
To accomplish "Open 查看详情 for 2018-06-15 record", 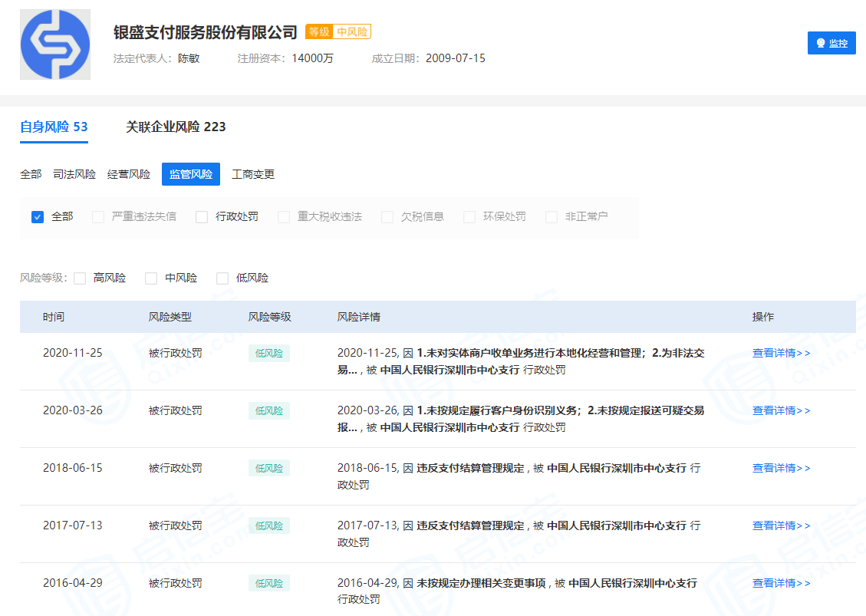I will 781,468.
